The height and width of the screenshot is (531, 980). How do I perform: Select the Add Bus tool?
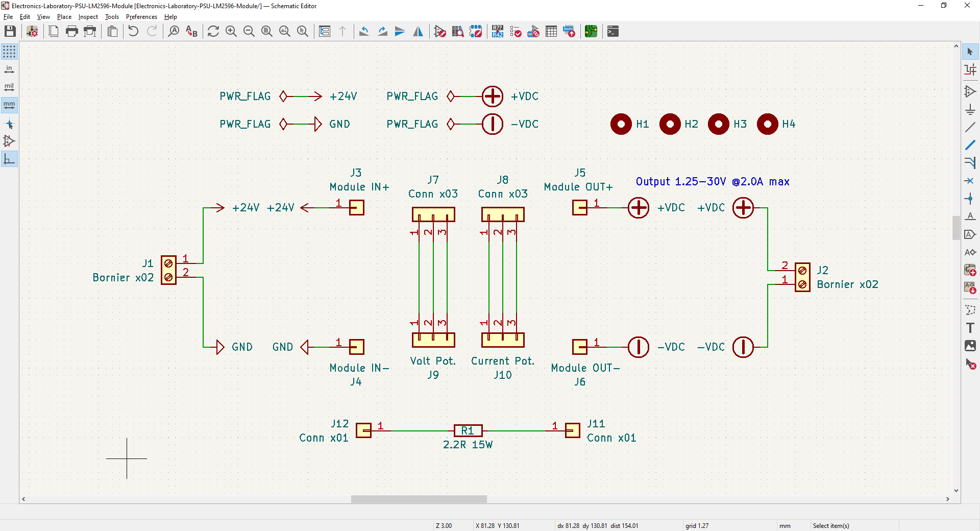[970, 145]
